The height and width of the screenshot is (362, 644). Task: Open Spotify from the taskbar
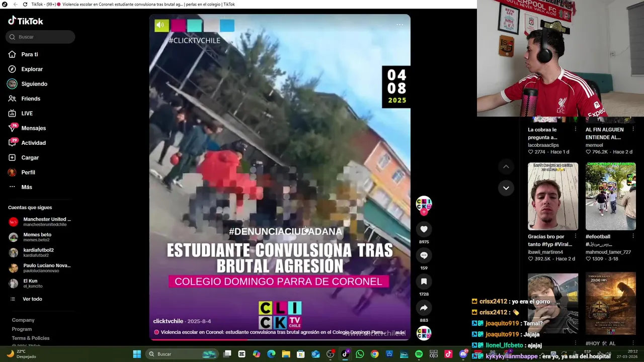(419, 354)
